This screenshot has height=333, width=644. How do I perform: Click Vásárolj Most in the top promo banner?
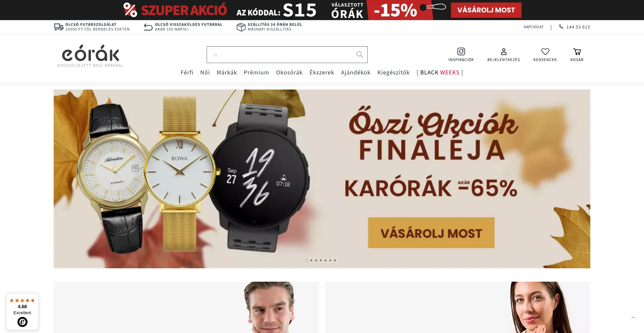coord(486,10)
